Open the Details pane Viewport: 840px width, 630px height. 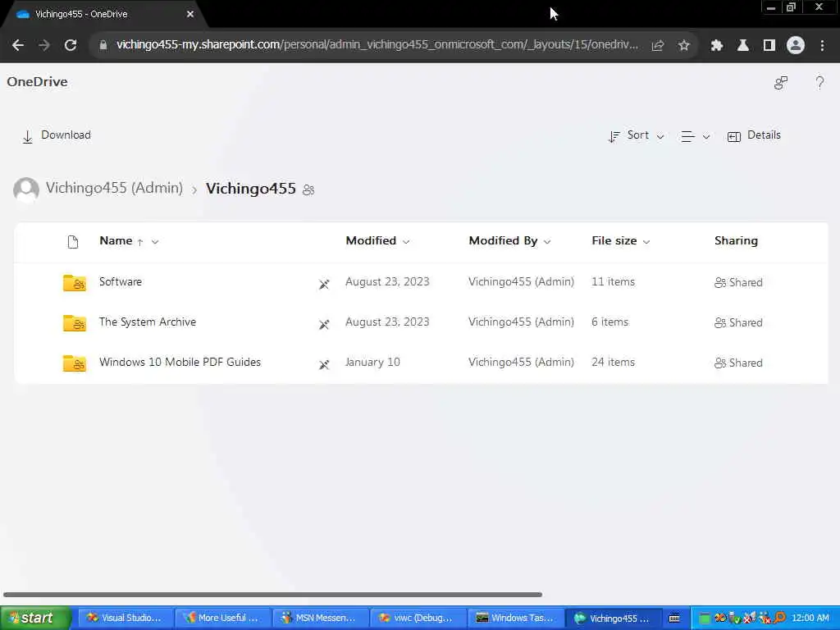tap(754, 136)
